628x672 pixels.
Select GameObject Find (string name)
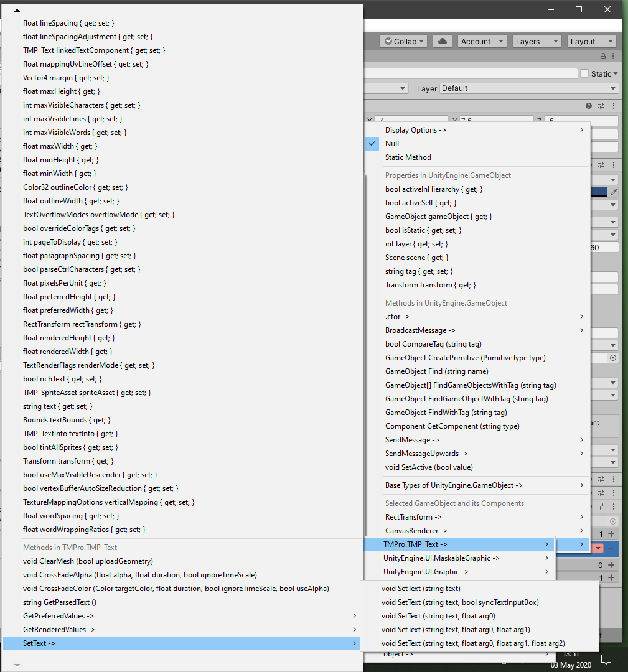[477, 371]
